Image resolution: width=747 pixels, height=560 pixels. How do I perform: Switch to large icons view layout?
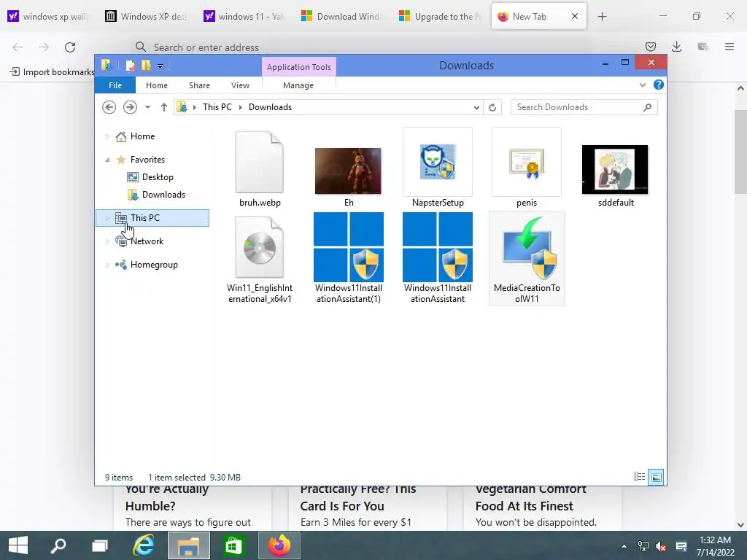pyautogui.click(x=656, y=477)
